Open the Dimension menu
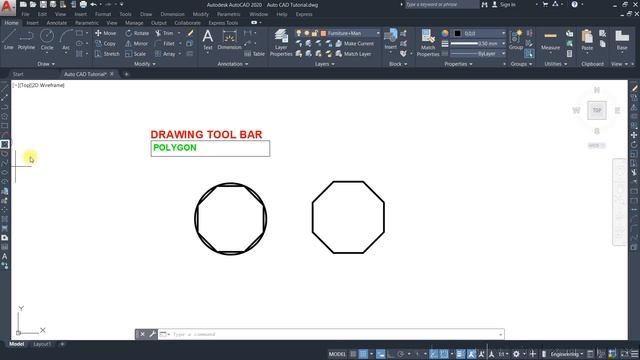640x360 pixels. tap(172, 14)
